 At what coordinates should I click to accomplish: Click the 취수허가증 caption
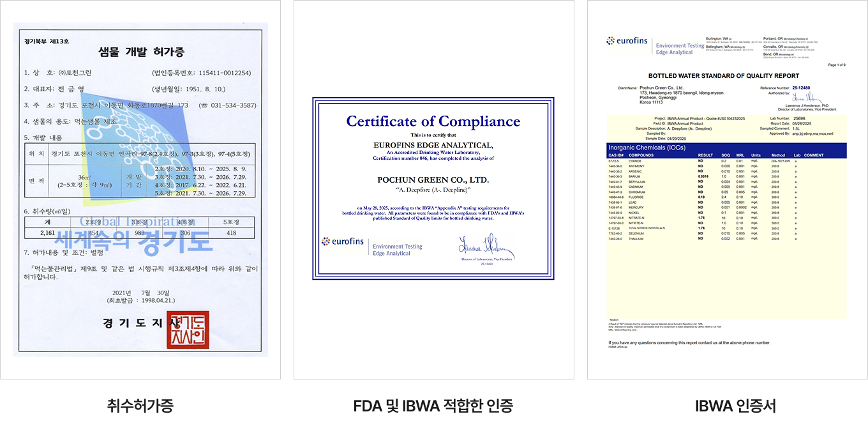click(140, 405)
